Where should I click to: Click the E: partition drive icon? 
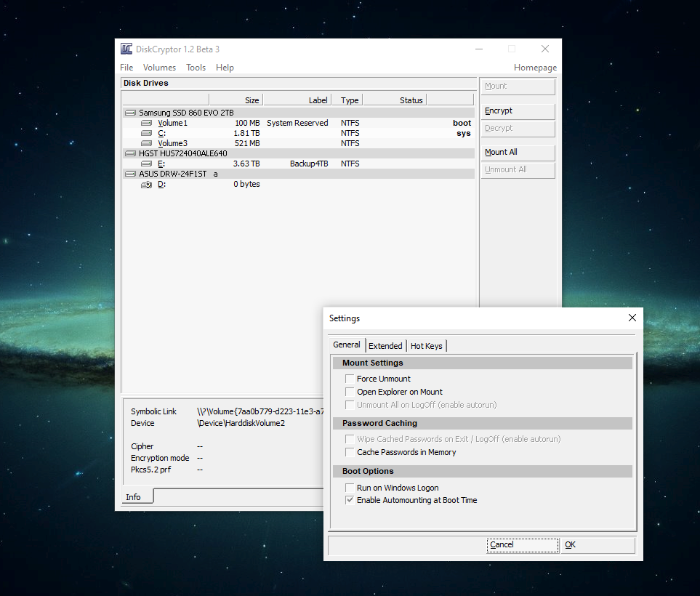(146, 164)
